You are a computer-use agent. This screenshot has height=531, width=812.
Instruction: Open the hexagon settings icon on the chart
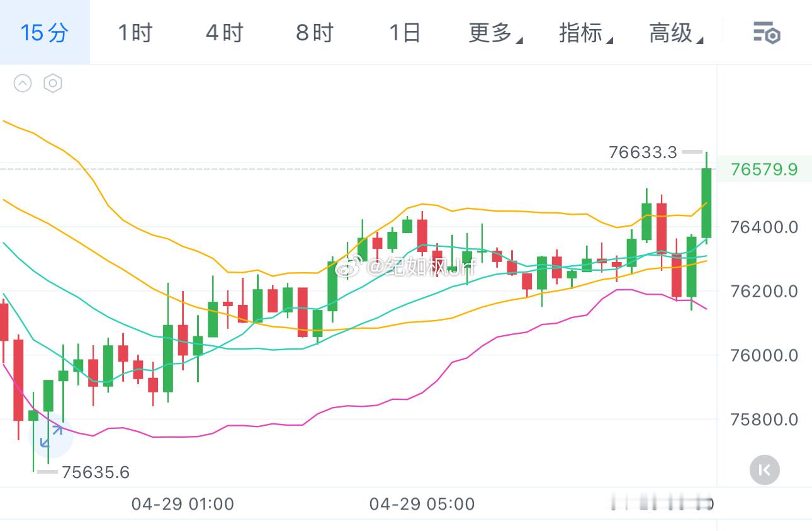53,83
